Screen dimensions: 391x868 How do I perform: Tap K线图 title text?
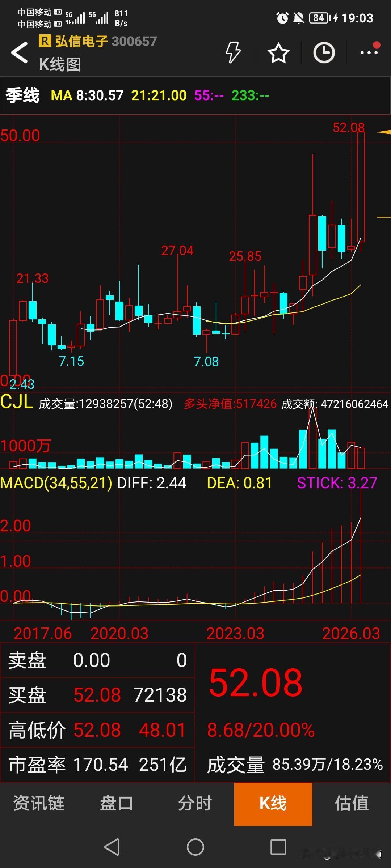coord(60,64)
